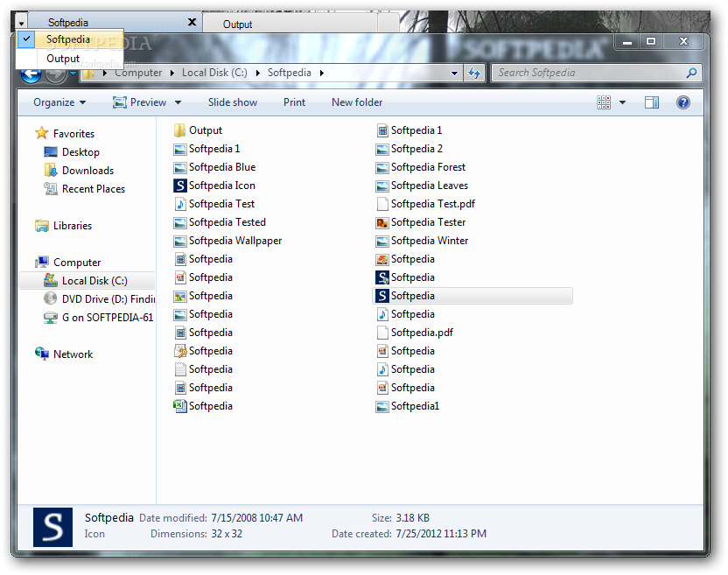Select Local Disk (C:) in navigation pane
The image size is (728, 575).
(86, 281)
